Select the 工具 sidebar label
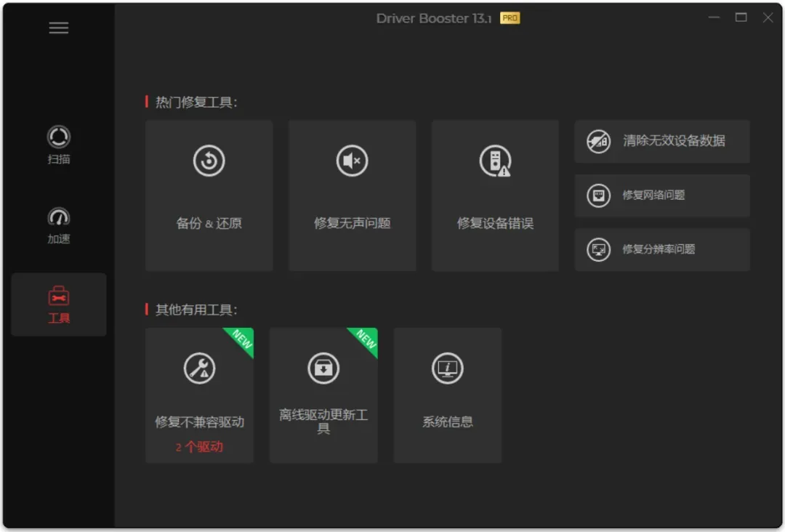The width and height of the screenshot is (785, 532). [x=59, y=318]
